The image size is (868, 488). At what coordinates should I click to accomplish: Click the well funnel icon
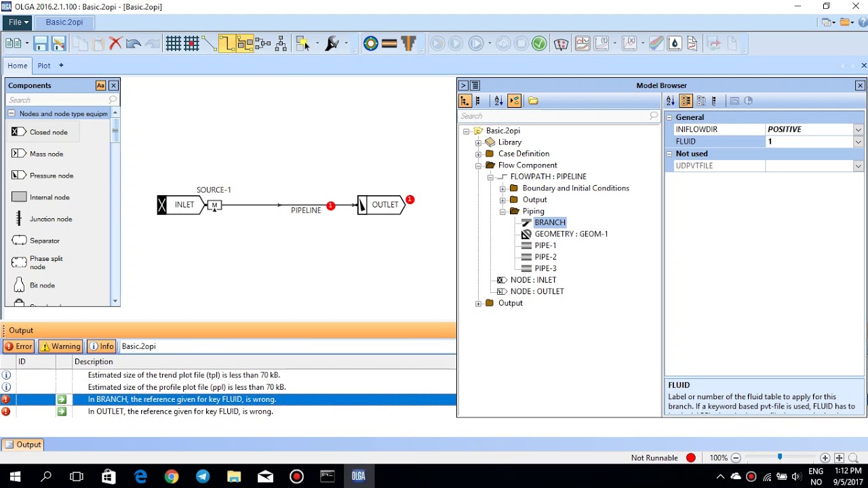[x=408, y=44]
